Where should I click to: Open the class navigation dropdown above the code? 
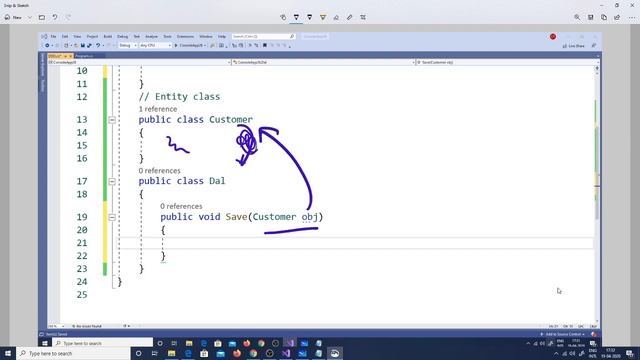pyautogui.click(x=324, y=62)
